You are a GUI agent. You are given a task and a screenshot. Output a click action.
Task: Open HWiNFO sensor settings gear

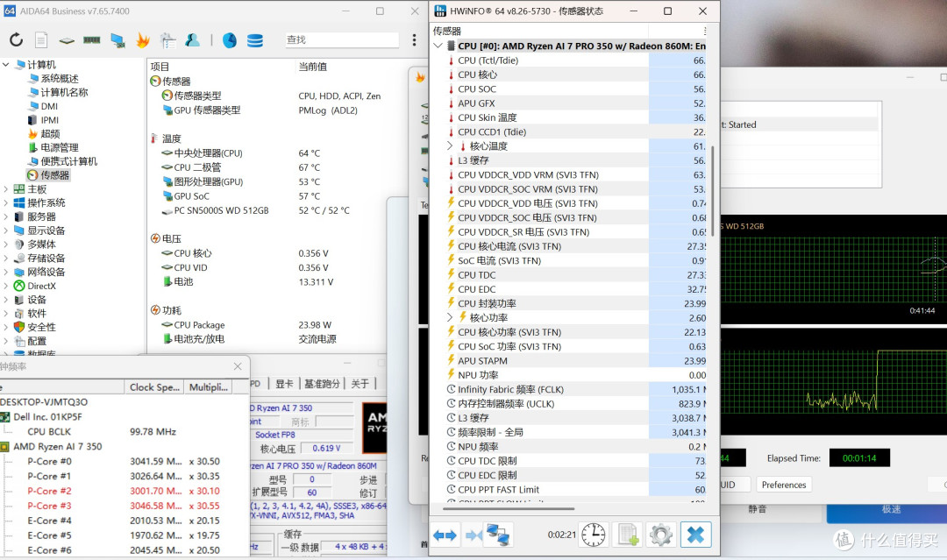(661, 535)
